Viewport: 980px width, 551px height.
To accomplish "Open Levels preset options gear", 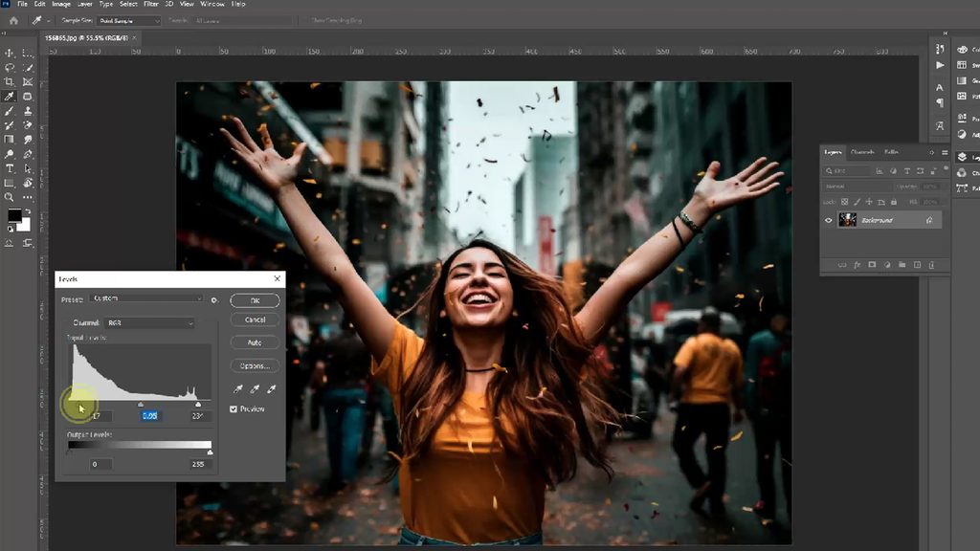I will click(x=214, y=299).
